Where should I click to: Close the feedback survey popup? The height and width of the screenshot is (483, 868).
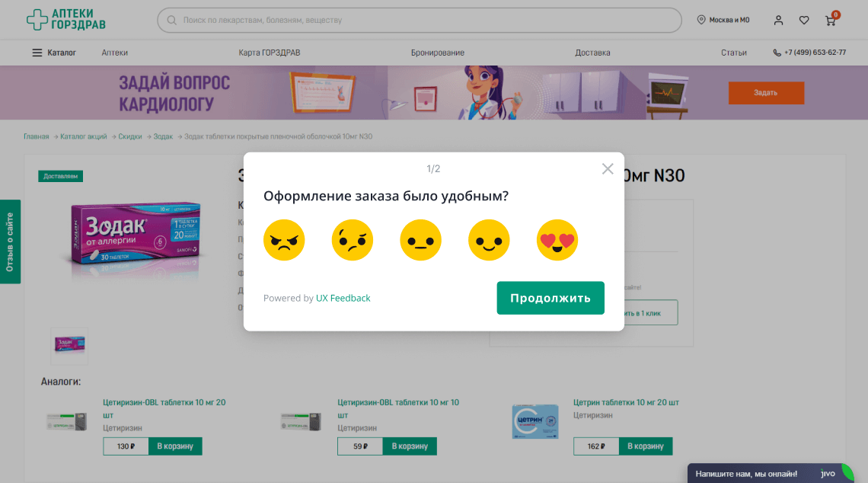[608, 169]
